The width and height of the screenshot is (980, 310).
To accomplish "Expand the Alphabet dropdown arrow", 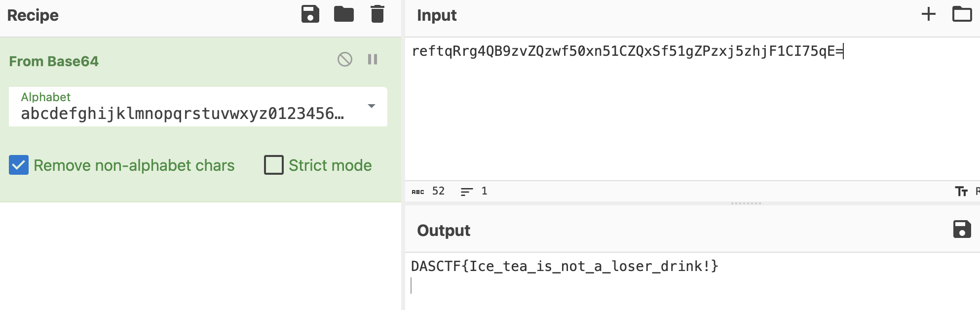I will (372, 106).
